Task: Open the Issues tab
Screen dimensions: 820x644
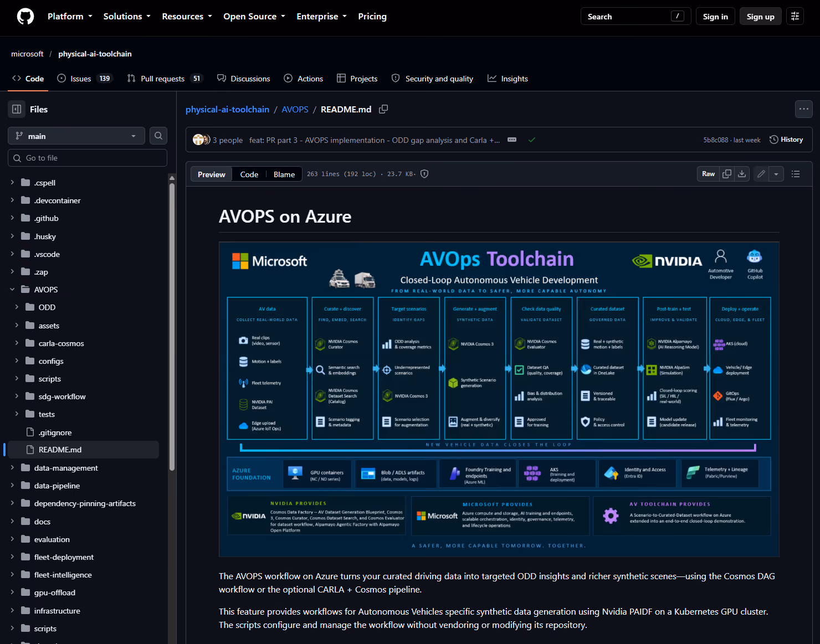Action: [x=85, y=79]
